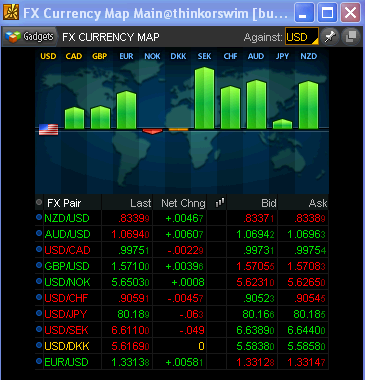Click the USD/JPY last price 80.189

click(133, 314)
